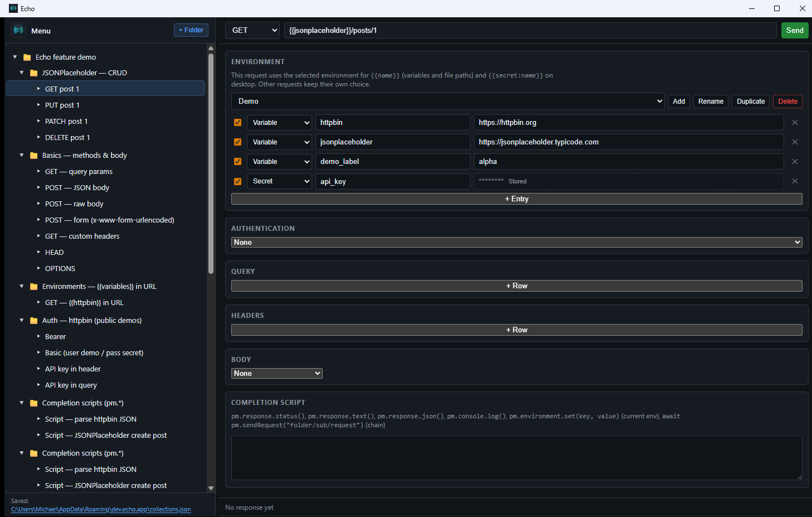Open the PATCH post 1 request

pyautogui.click(x=66, y=121)
